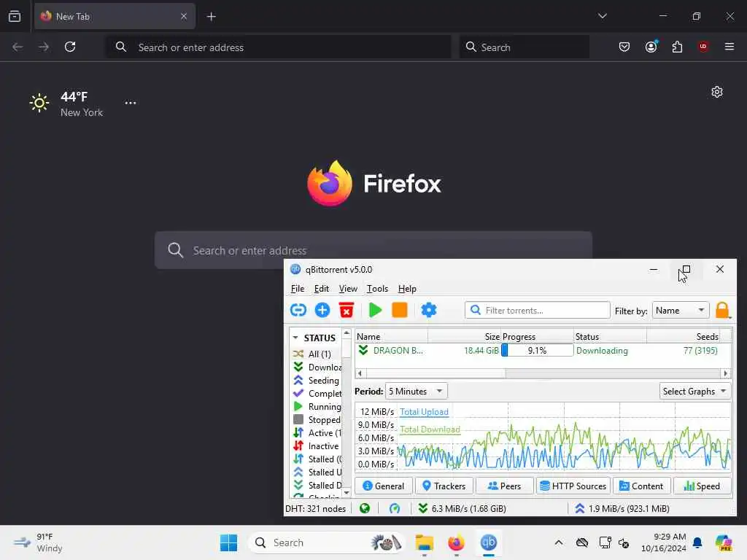Select the Active status filter
The image size is (747, 560).
317,433
